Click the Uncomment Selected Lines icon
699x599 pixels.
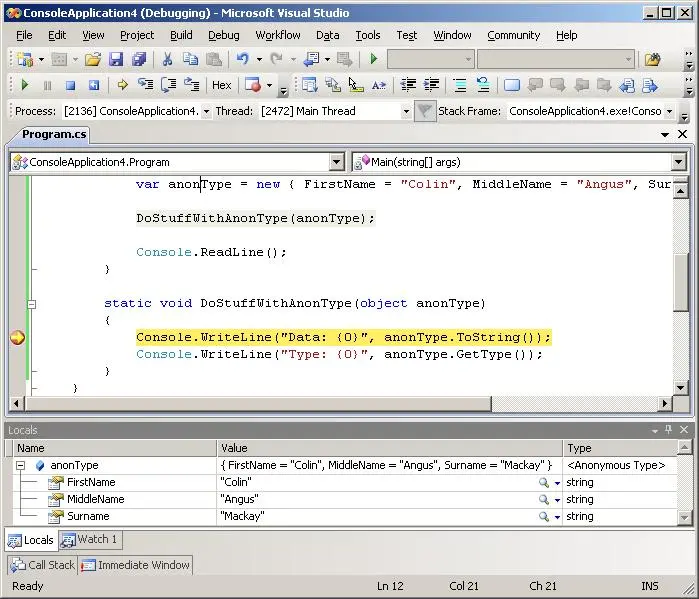(x=483, y=85)
